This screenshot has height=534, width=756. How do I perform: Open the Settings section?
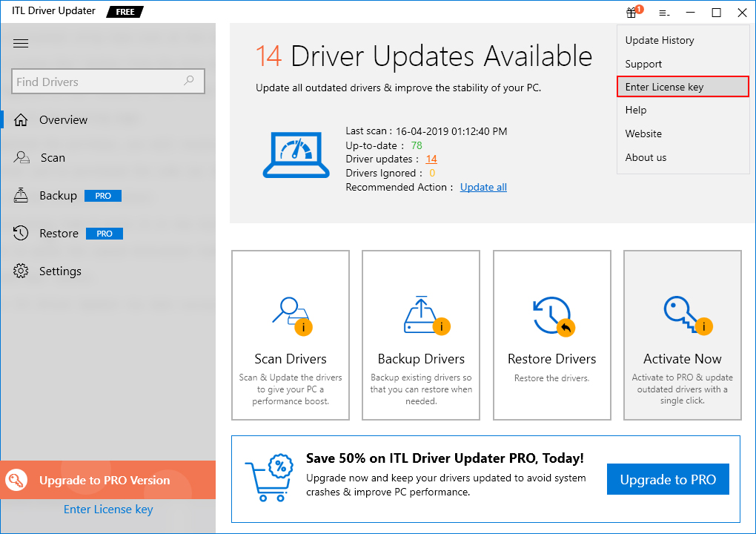60,271
